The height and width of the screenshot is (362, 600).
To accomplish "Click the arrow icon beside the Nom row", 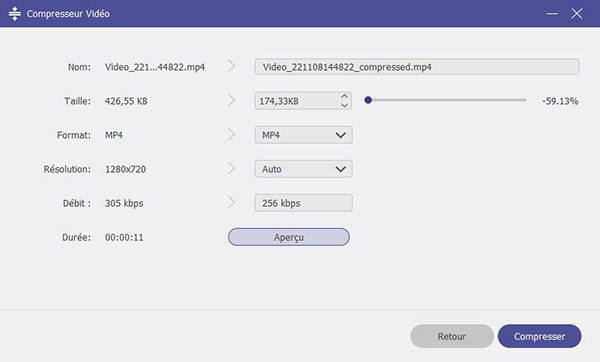I will pos(232,66).
